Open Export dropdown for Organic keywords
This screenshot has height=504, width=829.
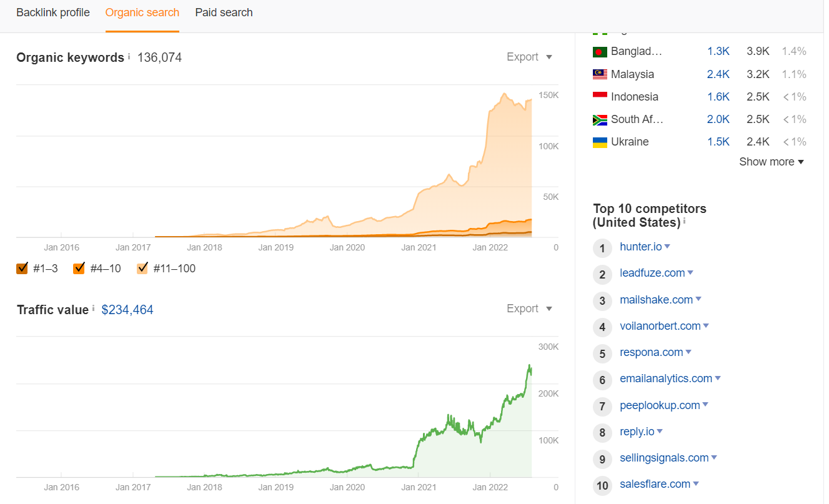(x=530, y=57)
